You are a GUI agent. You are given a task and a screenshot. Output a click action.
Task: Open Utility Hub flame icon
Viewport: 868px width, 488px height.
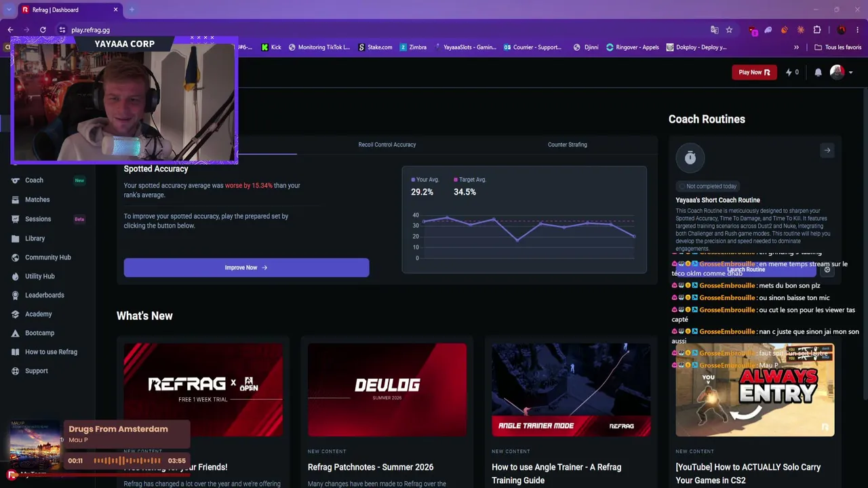(x=15, y=277)
